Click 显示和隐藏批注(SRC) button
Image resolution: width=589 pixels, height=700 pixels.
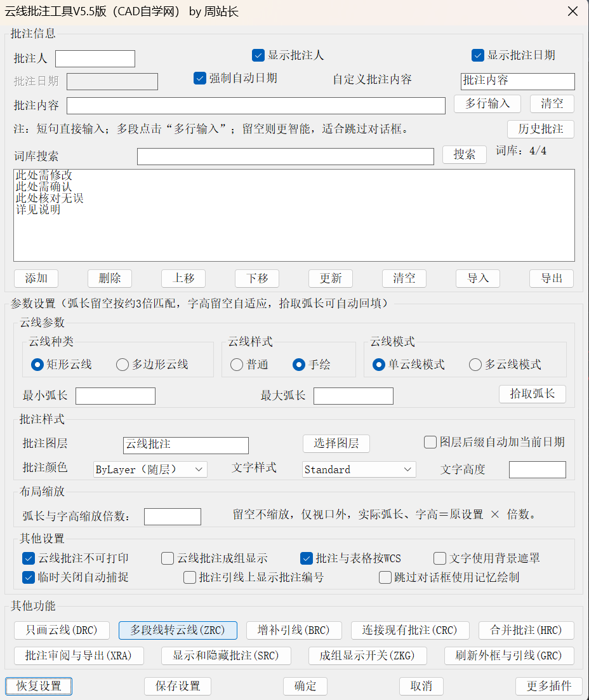(226, 656)
